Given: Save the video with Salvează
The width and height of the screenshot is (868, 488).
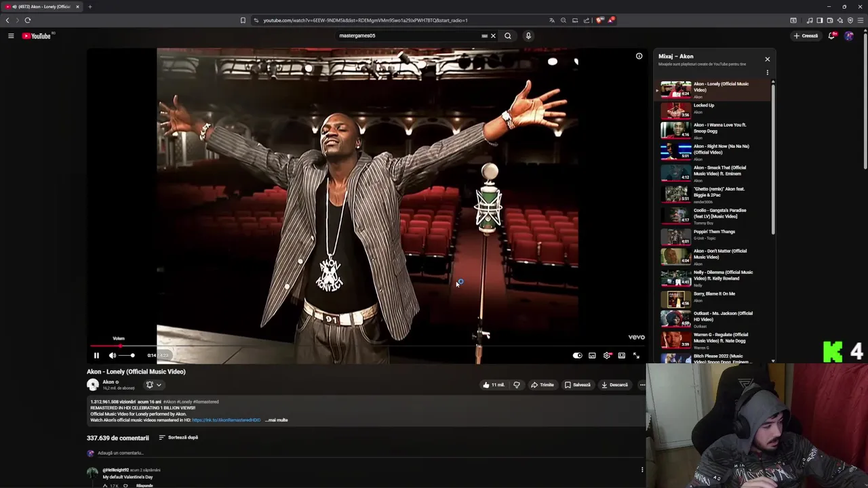Looking at the screenshot, I should point(578,385).
